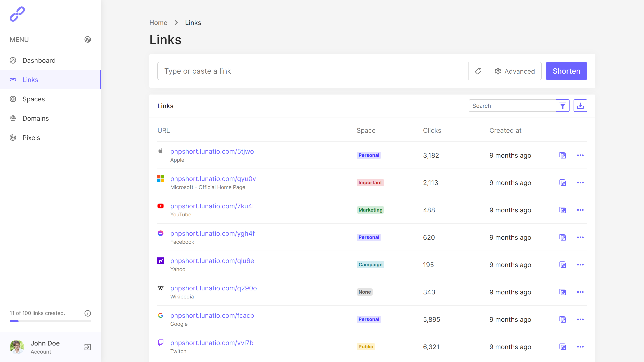This screenshot has width=644, height=362.
Task: Select the Pixels icon in the sidebar
Action: (13, 138)
